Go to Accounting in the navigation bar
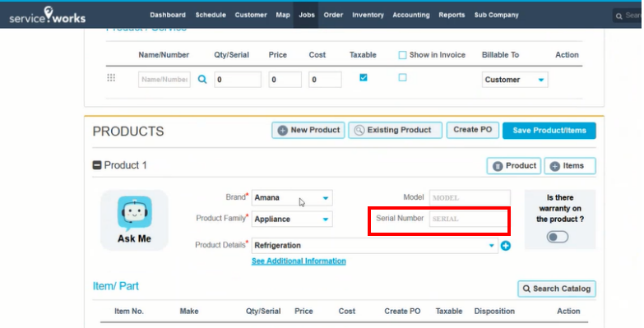Screen dimensions: 644x328 [x=411, y=15]
